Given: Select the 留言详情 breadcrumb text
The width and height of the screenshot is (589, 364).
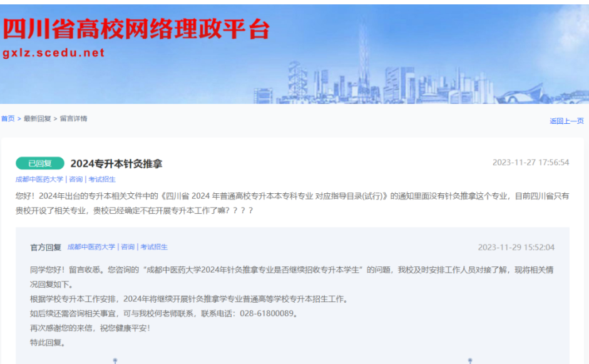Looking at the screenshot, I should click(x=74, y=119).
